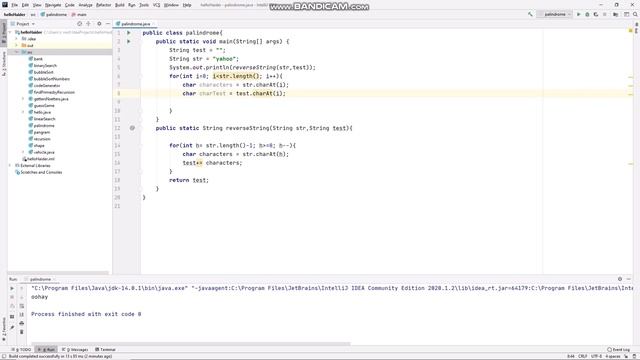The width and height of the screenshot is (640, 360).
Task: Click the soft-wrap icon in Run panel
Action: click(x=22, y=306)
